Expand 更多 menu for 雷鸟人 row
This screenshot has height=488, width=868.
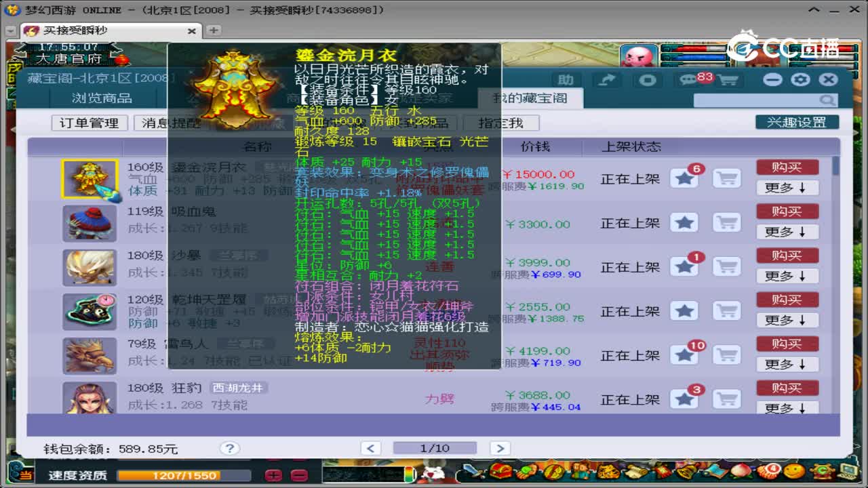787,364
